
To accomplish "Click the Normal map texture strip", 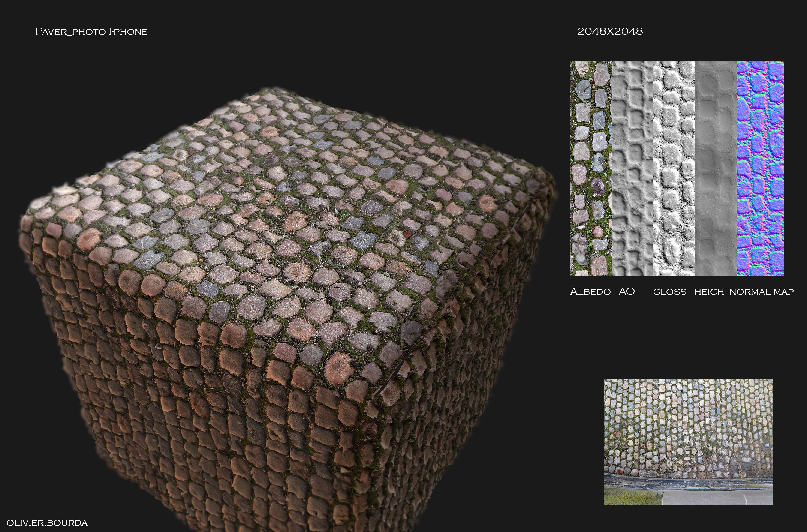I will tap(760, 168).
